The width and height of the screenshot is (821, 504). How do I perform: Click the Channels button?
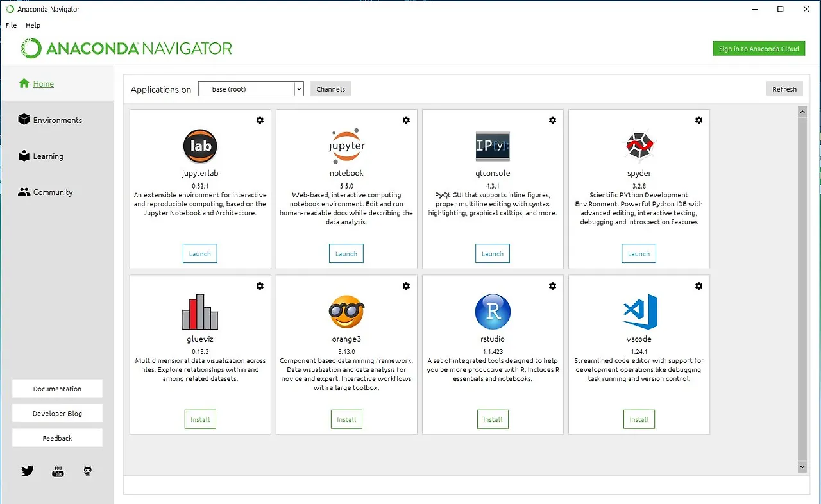pyautogui.click(x=331, y=89)
